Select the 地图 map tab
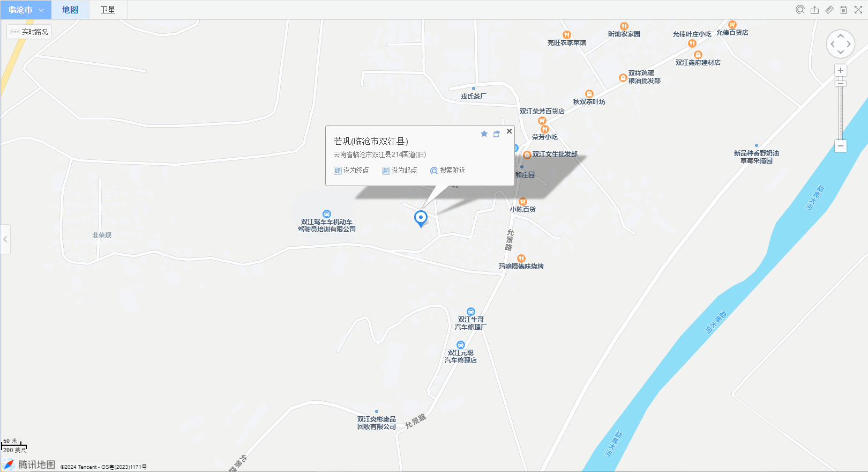 (x=70, y=10)
